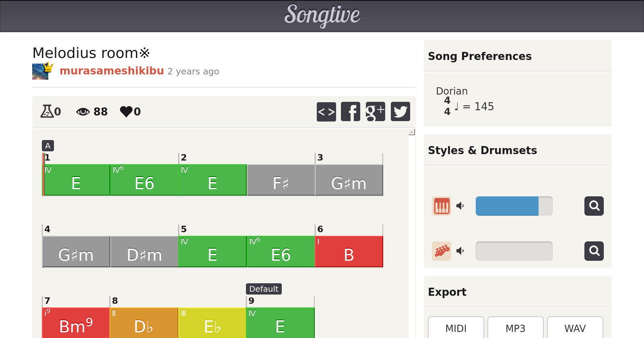
Task: Mute the guitar track speaker
Action: pos(460,251)
